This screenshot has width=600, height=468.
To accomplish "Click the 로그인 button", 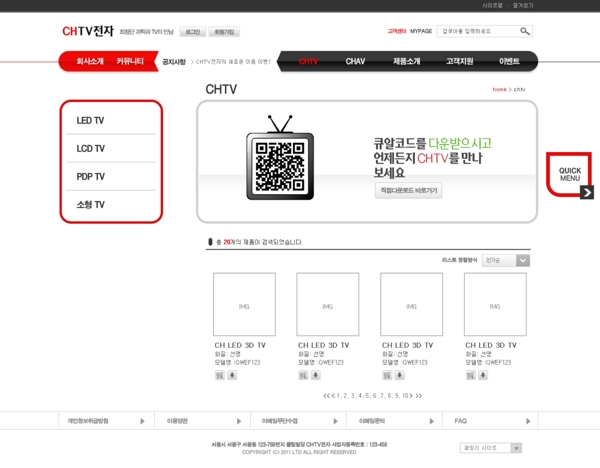I will tap(192, 32).
